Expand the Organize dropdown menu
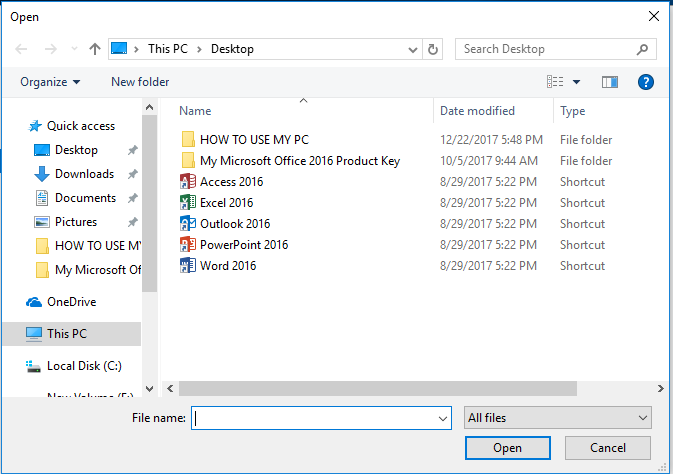Image resolution: width=673 pixels, height=474 pixels. (x=50, y=82)
